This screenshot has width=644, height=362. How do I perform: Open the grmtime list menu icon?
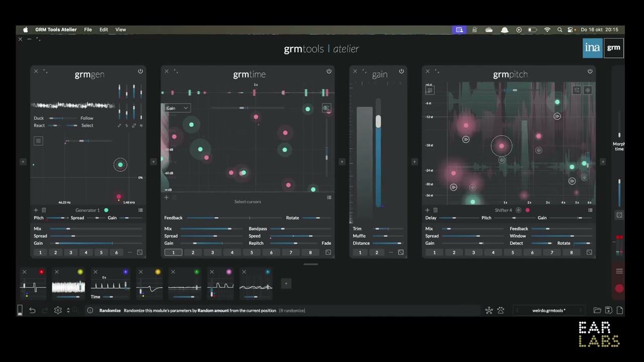coord(329,198)
